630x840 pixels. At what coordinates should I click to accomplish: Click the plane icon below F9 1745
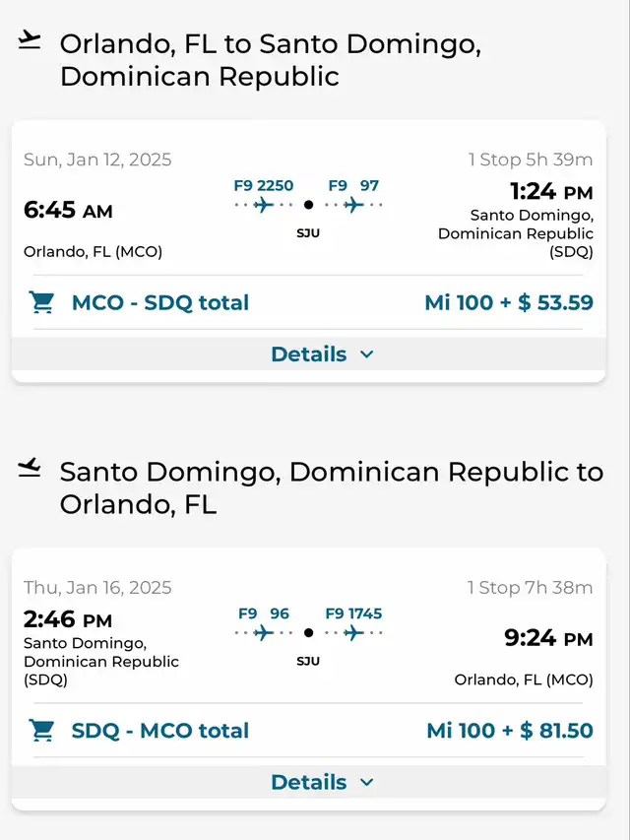(353, 633)
